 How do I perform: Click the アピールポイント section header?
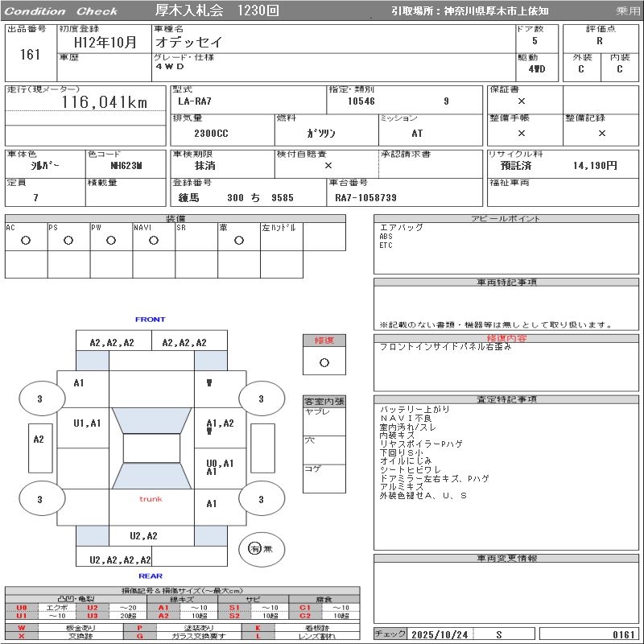point(506,219)
